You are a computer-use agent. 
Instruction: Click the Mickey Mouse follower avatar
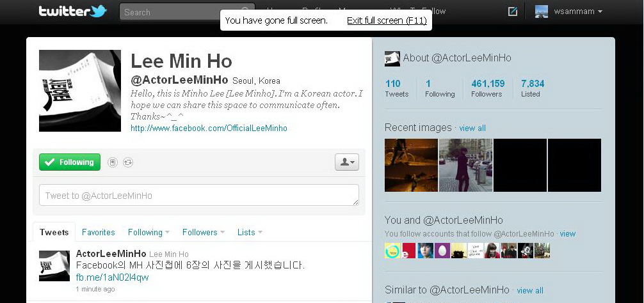point(526,251)
